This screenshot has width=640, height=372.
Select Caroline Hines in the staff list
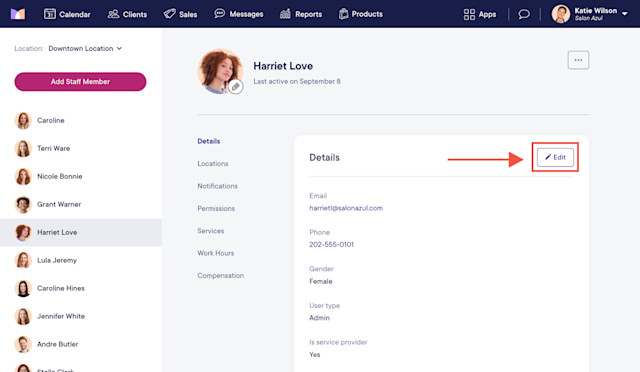click(81, 288)
